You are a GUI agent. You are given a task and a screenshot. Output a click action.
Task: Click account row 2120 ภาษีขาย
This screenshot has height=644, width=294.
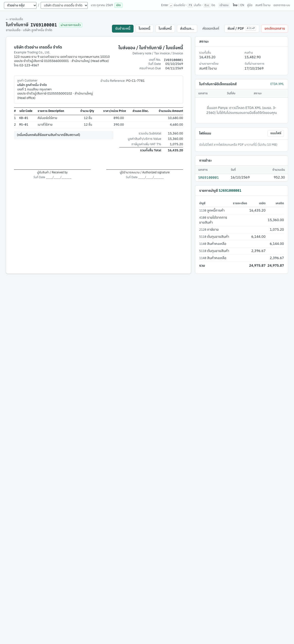coord(242,229)
